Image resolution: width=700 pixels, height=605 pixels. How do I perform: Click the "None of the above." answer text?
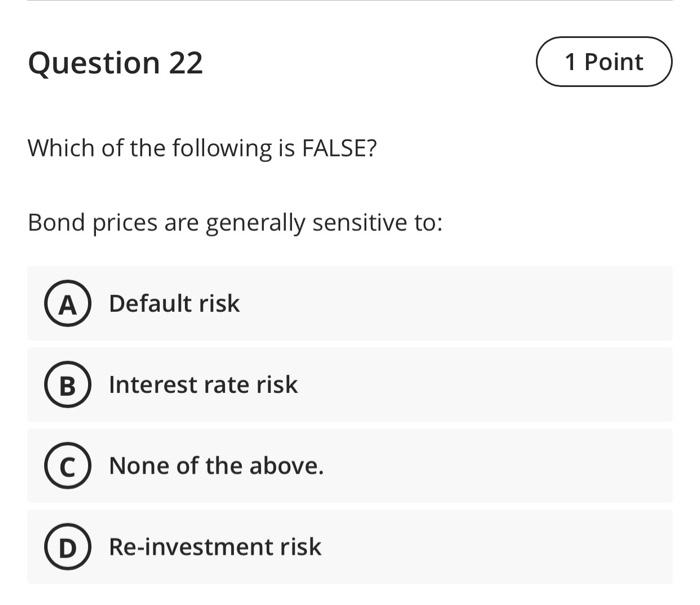click(x=216, y=466)
